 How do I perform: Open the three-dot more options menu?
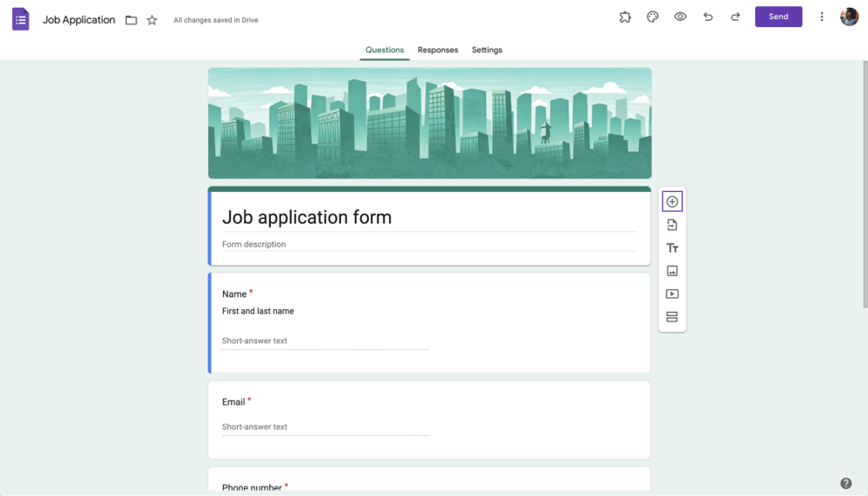click(x=822, y=17)
